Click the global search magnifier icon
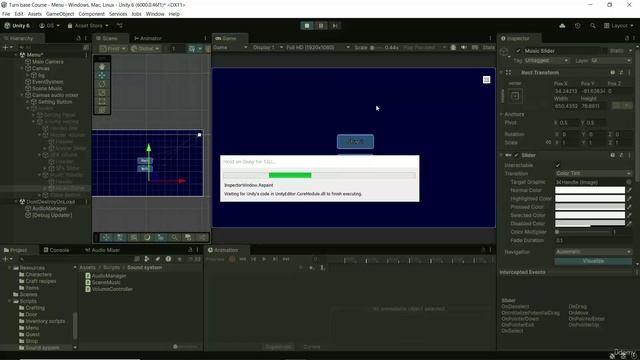 (593, 26)
